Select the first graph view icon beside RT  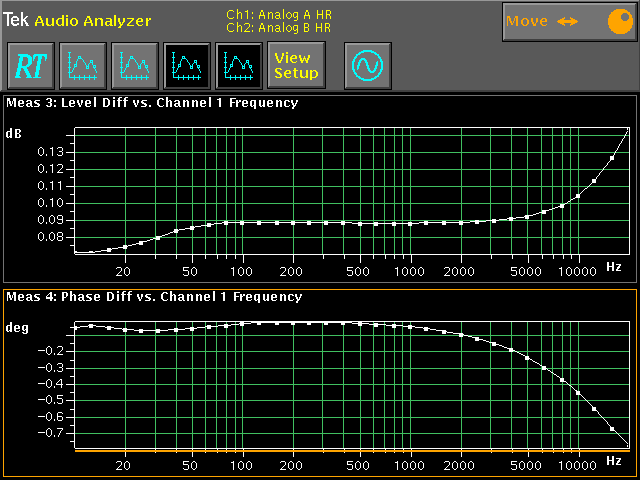82,66
